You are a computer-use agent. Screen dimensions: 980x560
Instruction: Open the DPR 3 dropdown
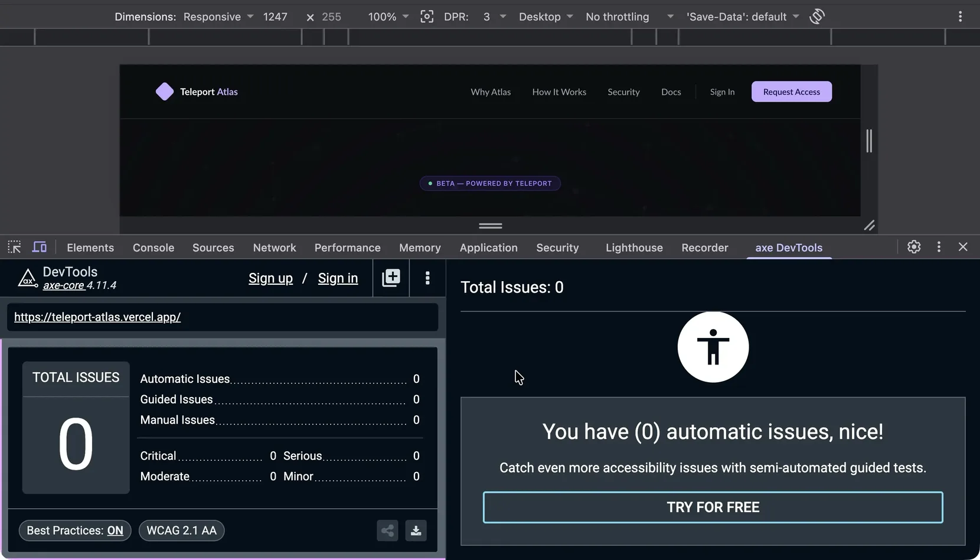point(495,17)
